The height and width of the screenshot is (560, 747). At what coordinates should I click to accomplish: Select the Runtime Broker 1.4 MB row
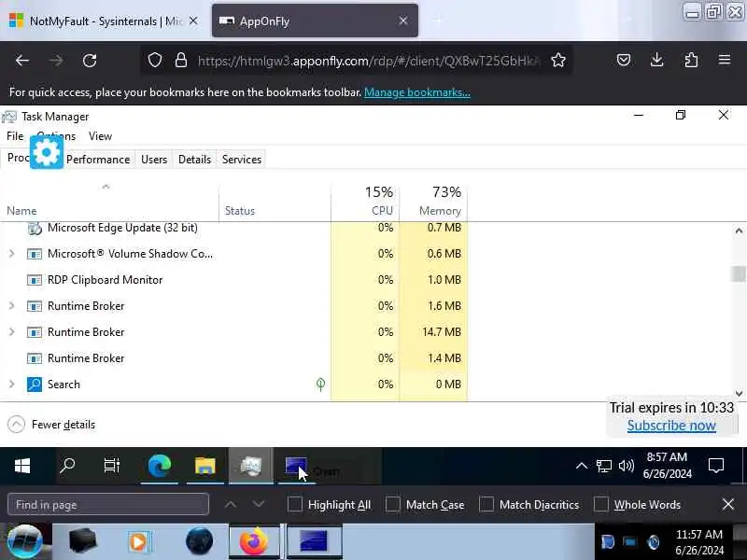(233, 358)
